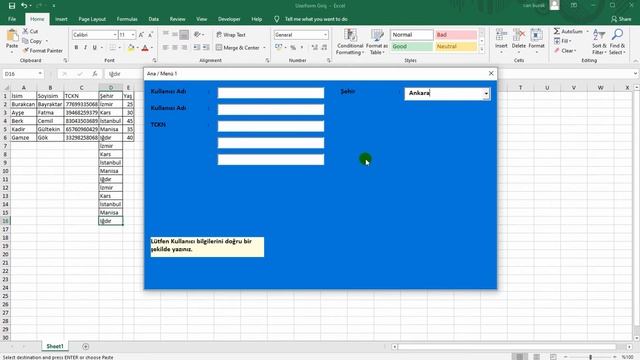Image resolution: width=640 pixels, height=360 pixels.
Task: Click the Orientation text angle icon
Action: (198, 35)
